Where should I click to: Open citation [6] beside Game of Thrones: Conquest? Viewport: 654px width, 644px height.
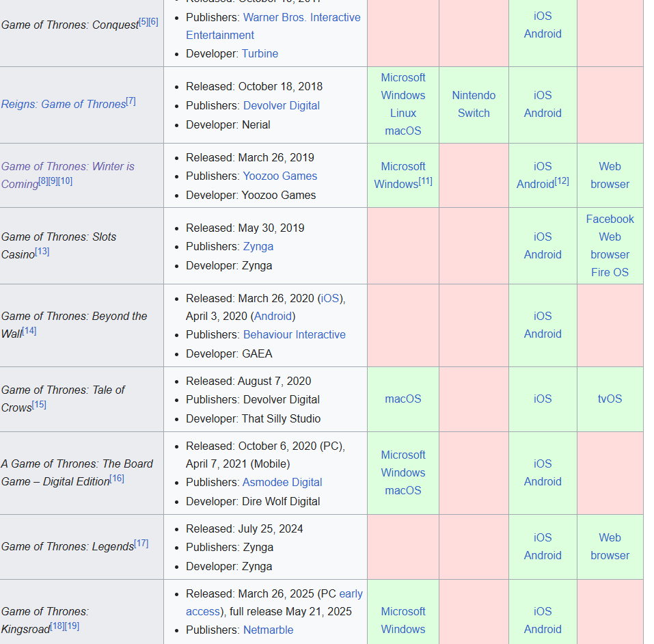coord(154,22)
